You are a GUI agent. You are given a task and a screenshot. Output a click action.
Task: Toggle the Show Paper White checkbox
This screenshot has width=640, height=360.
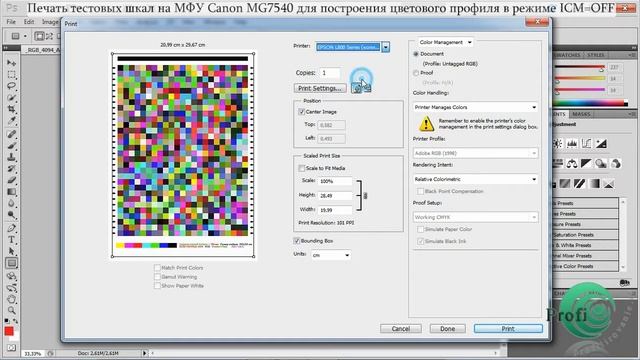tap(157, 286)
